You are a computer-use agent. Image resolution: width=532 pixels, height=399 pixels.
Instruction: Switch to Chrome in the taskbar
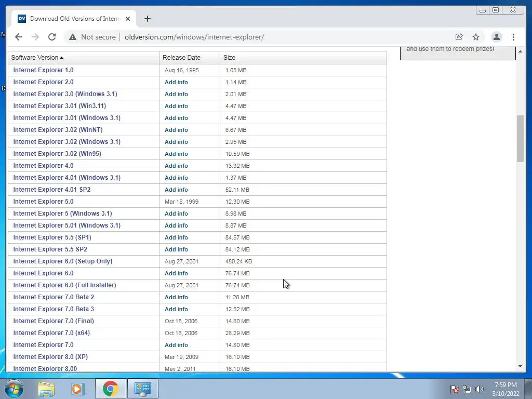click(x=110, y=389)
